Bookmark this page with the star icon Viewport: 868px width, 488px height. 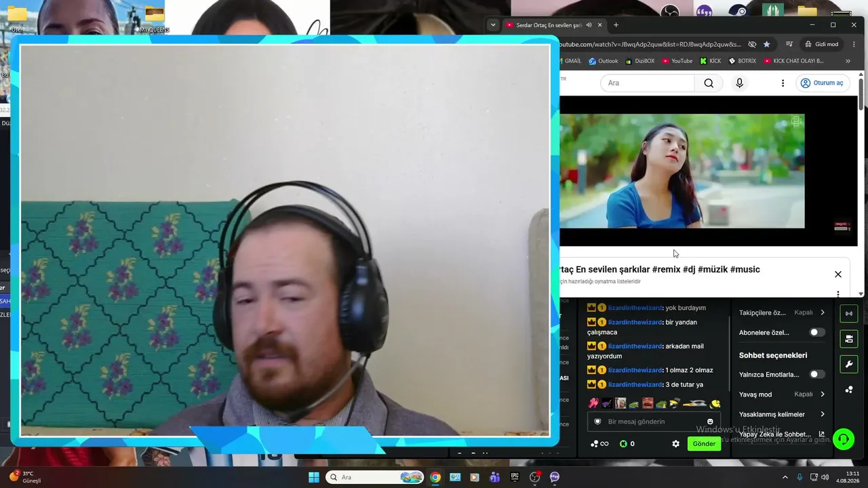coord(767,44)
